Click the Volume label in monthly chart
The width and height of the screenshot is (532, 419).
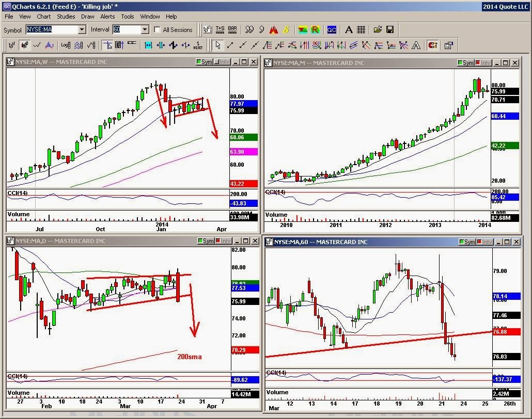[276, 215]
